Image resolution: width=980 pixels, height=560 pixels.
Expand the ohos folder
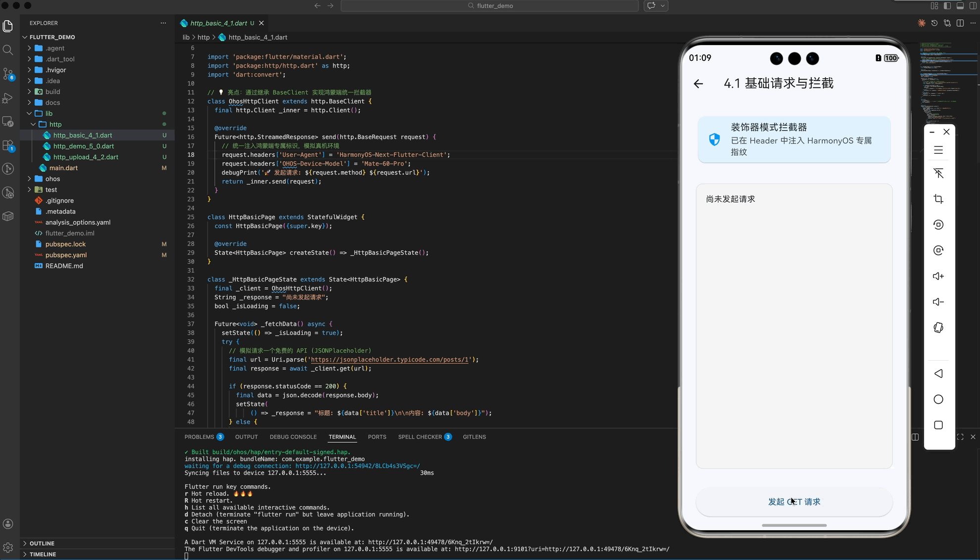(x=52, y=179)
